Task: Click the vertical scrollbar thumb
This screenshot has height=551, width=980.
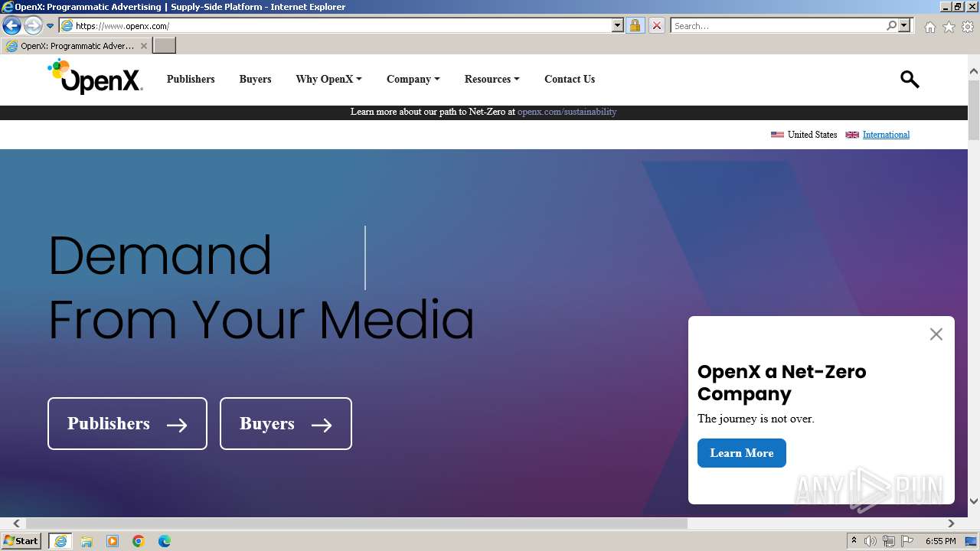Action: (974, 109)
